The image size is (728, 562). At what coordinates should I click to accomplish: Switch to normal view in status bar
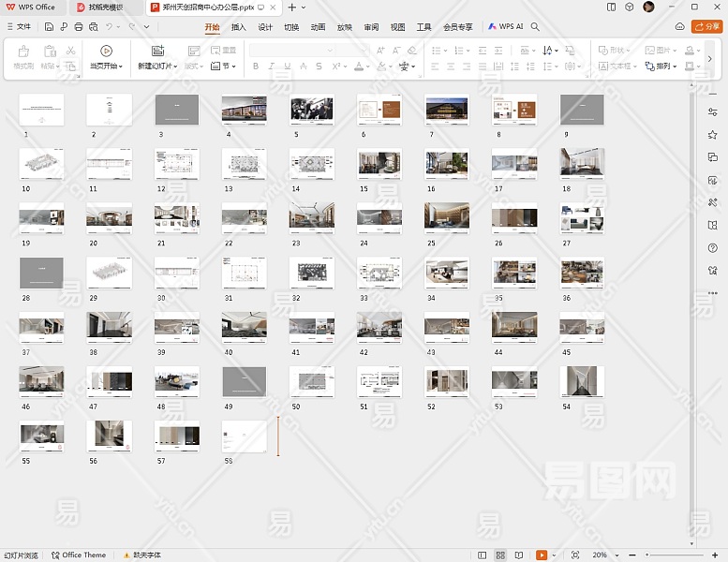point(482,555)
